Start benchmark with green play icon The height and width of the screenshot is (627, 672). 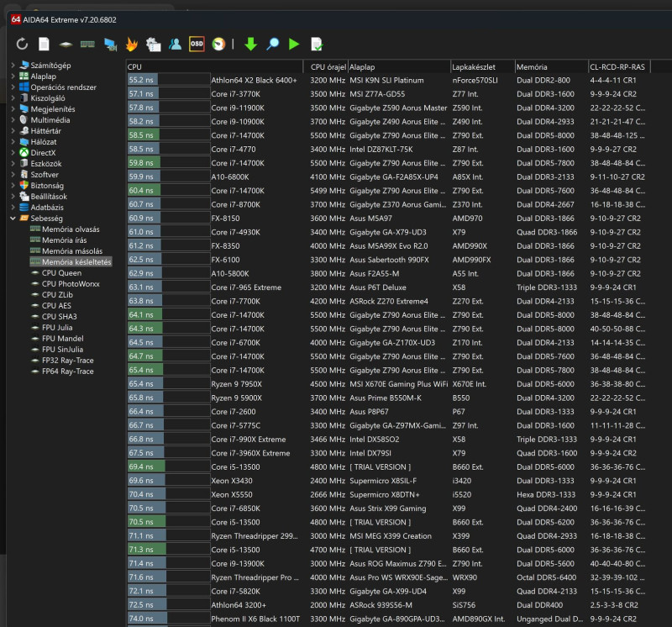[x=294, y=44]
